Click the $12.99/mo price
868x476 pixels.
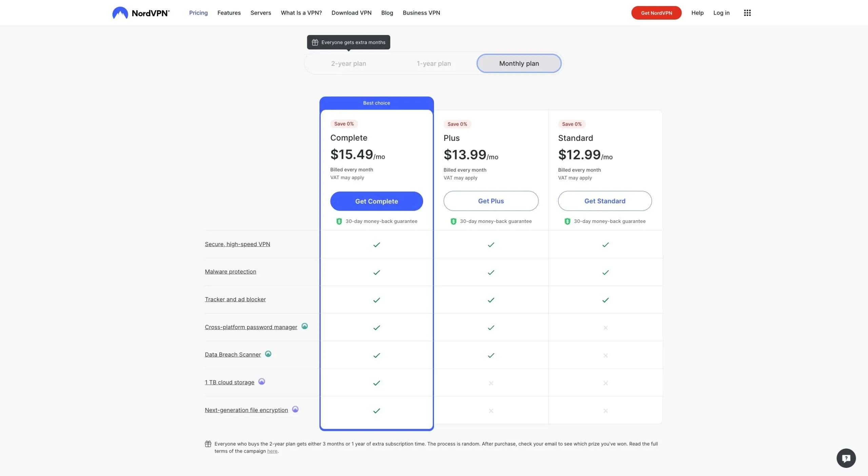[x=585, y=155]
